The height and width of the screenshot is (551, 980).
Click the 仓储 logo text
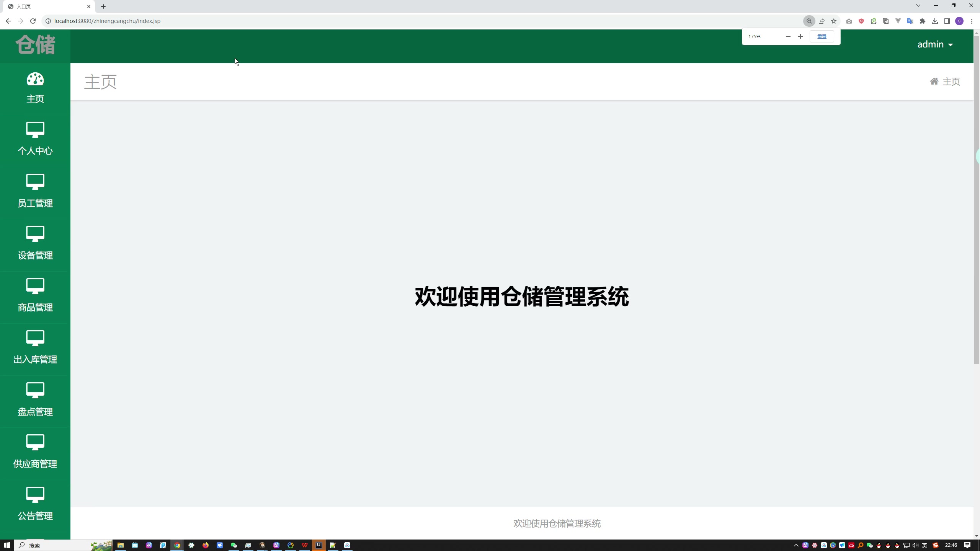35,45
